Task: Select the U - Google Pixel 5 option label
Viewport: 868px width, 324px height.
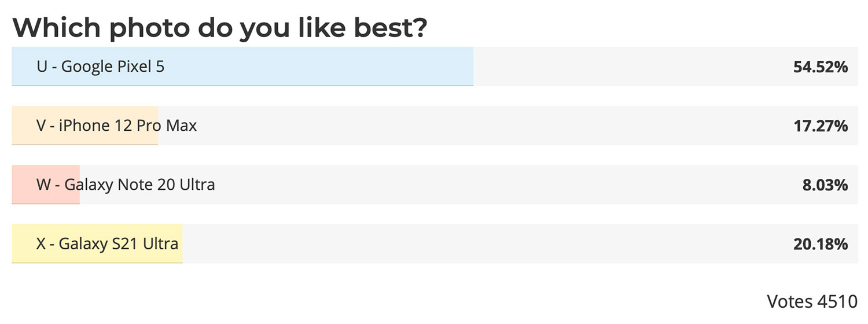Action: pos(101,67)
